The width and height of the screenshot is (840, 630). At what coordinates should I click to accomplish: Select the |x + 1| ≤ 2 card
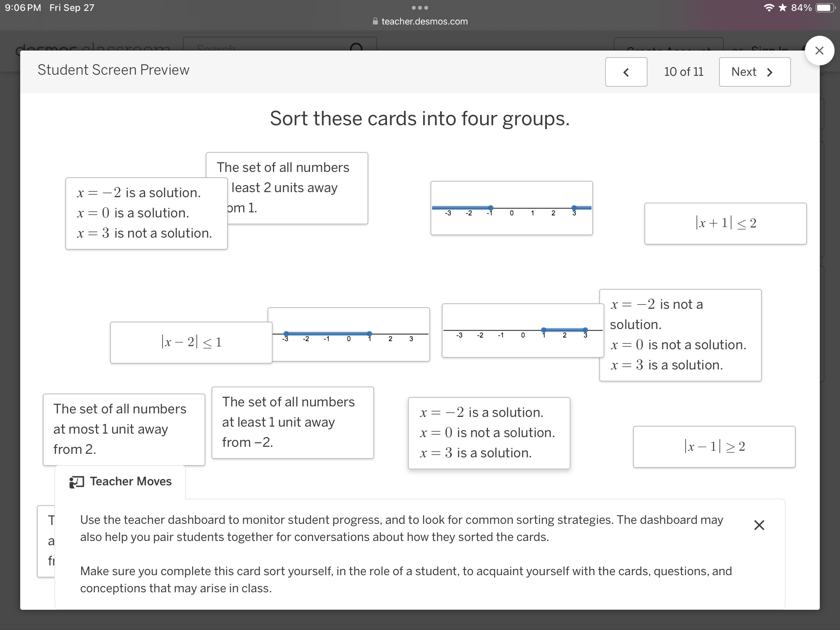pyautogui.click(x=725, y=224)
